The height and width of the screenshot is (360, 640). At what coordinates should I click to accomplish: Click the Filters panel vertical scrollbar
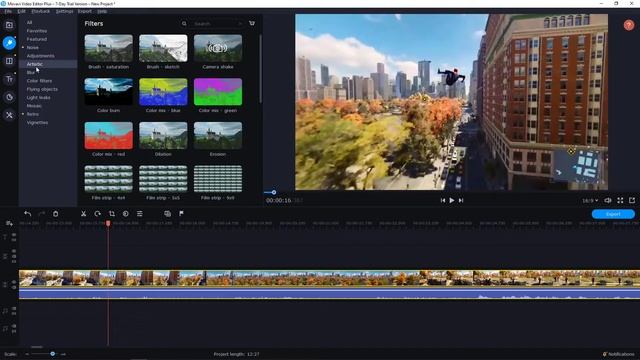(260, 69)
